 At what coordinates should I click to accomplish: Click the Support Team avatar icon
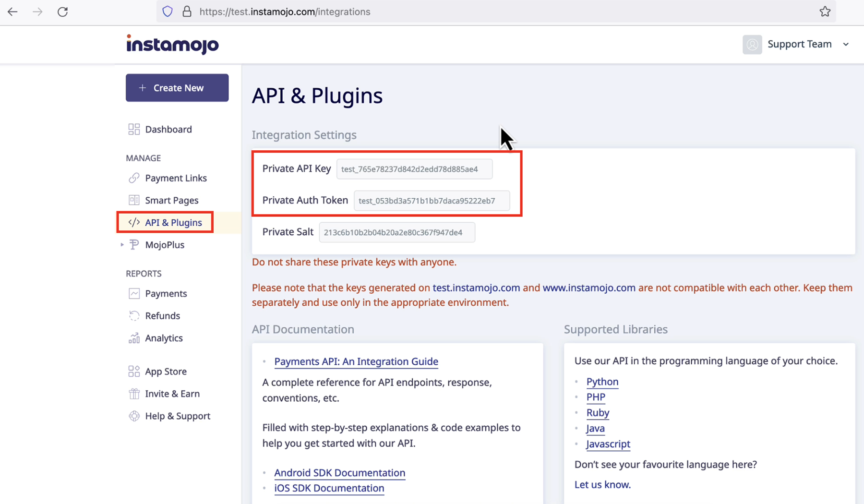752,44
